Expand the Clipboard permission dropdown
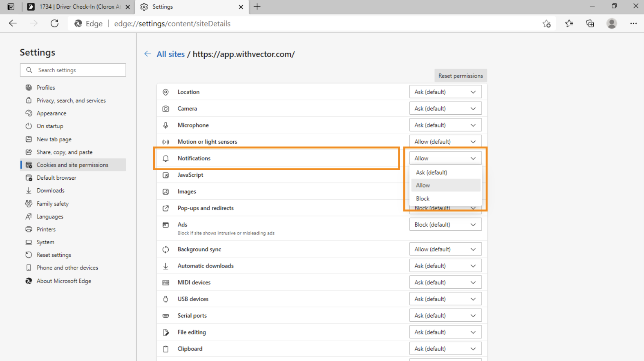Screen dimensions: 644x361 (445, 349)
